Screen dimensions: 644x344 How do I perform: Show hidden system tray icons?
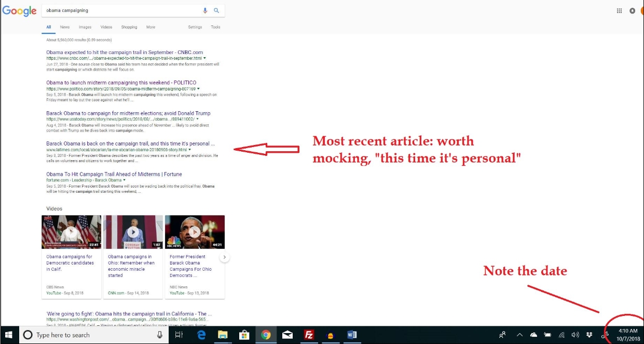(x=519, y=335)
